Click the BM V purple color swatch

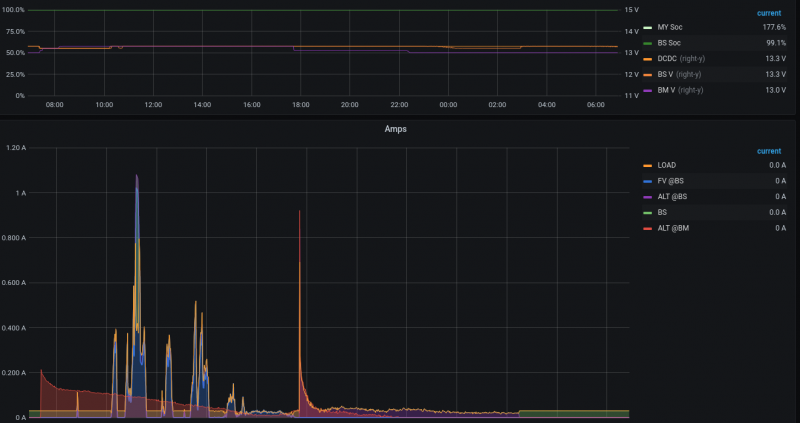click(x=648, y=90)
